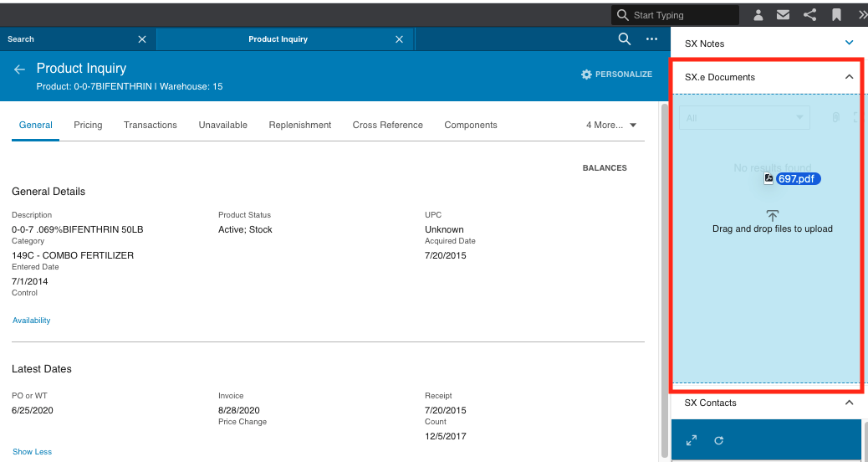
Task: Click the 149C - COMBO FERTILIZER category value
Action: 73,255
